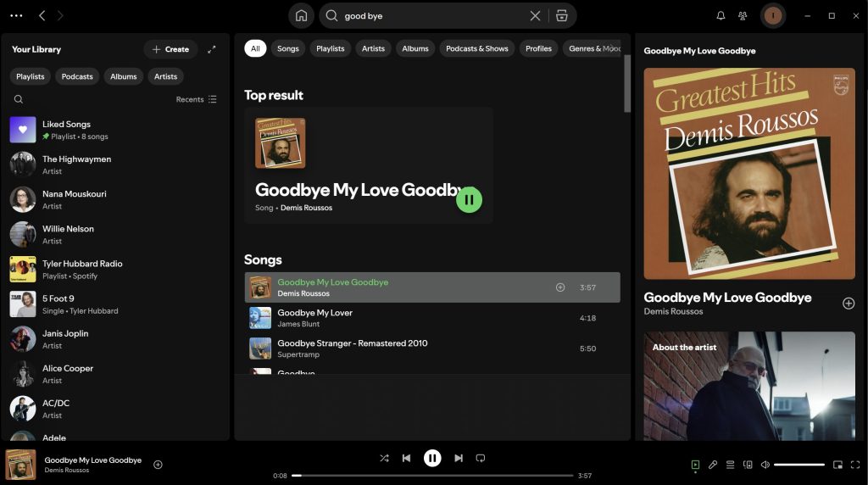Skip to previous track

click(x=406, y=458)
